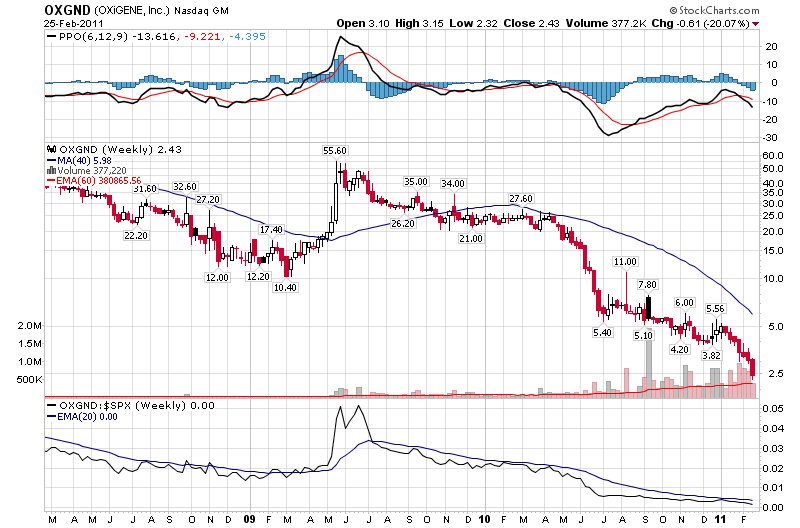Click the black legend line before PPO(6,12,9)
The height and width of the screenshot is (528, 800).
pyautogui.click(x=51, y=37)
